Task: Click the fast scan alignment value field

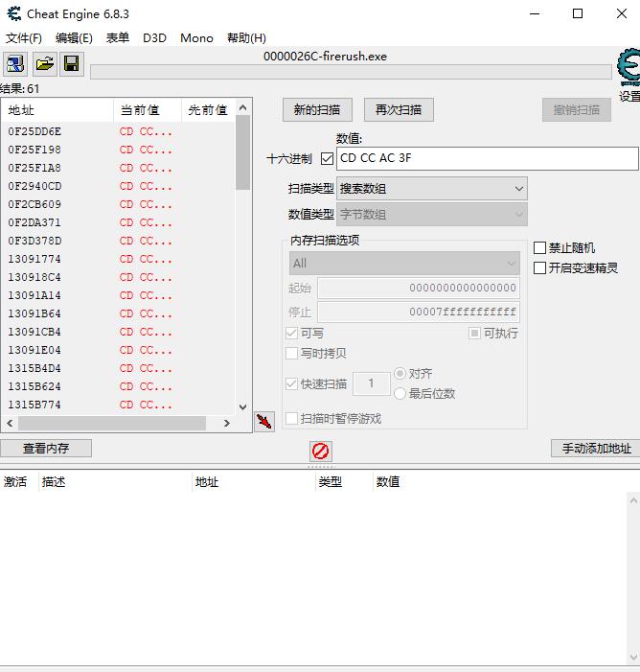Action: tap(372, 383)
